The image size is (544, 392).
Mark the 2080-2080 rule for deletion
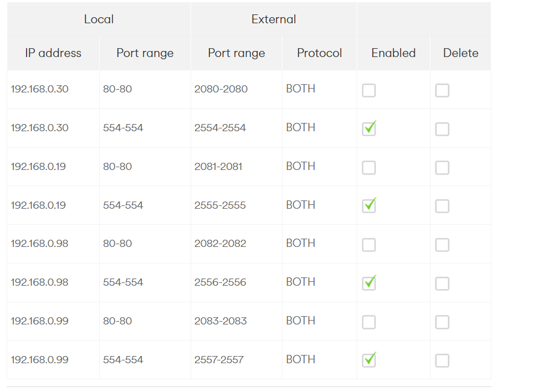[442, 90]
